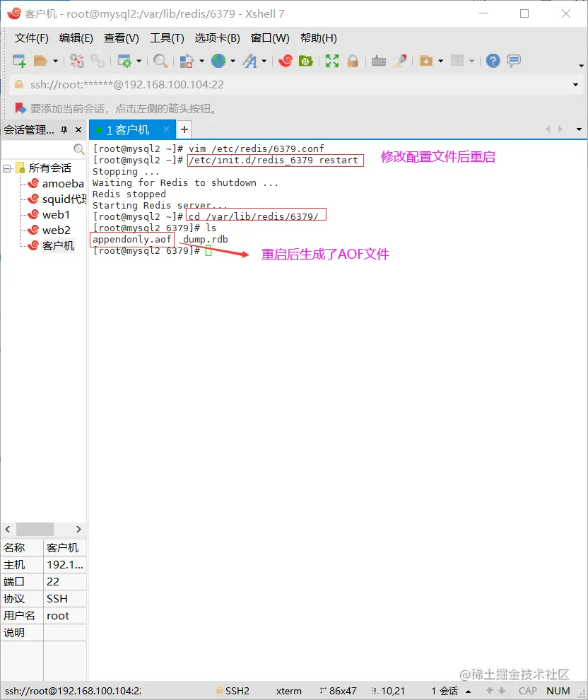Select the 客户机 session in tree
Image resolution: width=588 pixels, height=700 pixels.
click(52, 246)
